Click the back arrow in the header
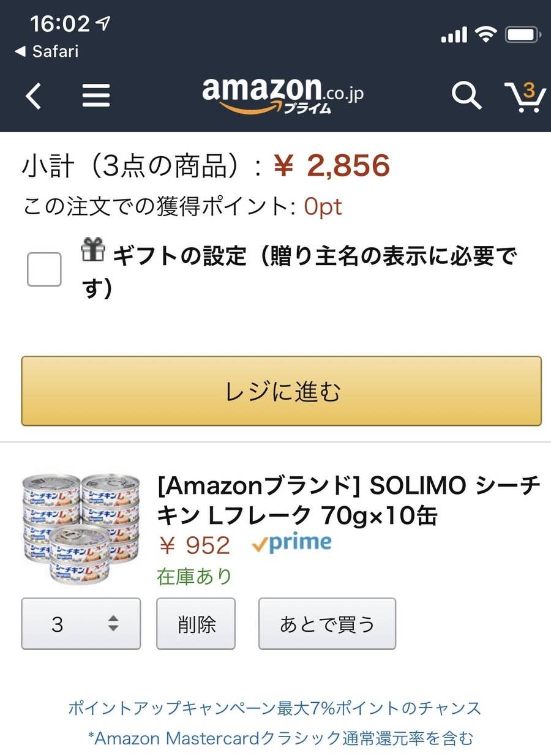The image size is (551, 756). click(x=33, y=96)
